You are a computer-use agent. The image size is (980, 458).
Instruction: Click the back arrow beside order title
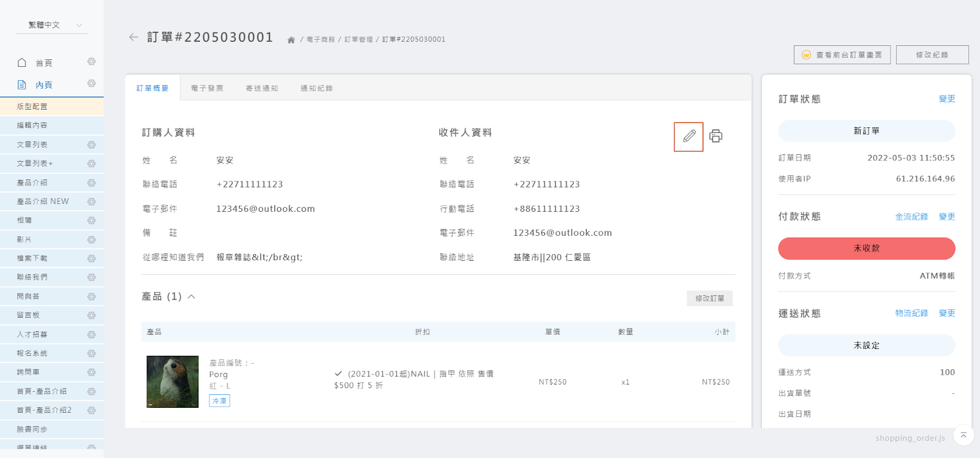134,37
